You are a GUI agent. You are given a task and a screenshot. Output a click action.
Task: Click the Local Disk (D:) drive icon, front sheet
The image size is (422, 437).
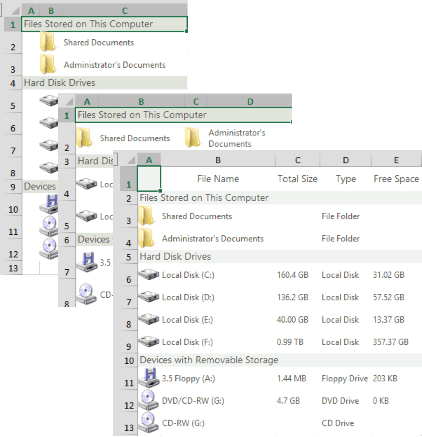tap(149, 297)
